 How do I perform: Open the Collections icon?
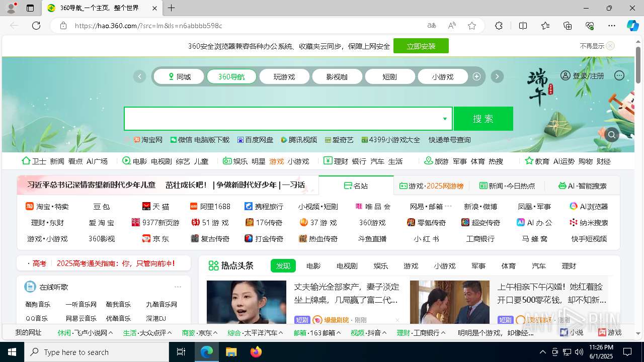568,26
